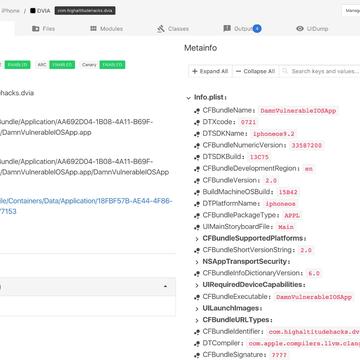Image resolution: width=360 pixels, height=360 pixels.
Task: Click the icon beside CFBundleIdentifier key
Action: coord(197,332)
